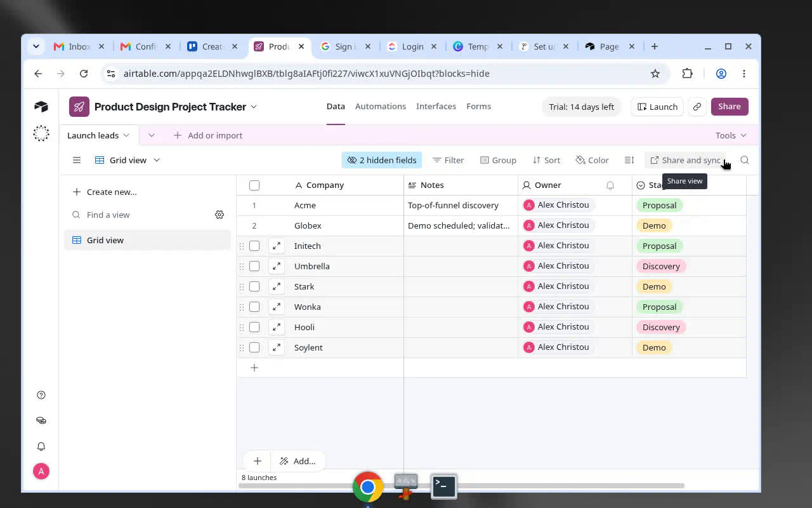Show the 2 hidden fields
812x508 pixels.
pyautogui.click(x=382, y=160)
